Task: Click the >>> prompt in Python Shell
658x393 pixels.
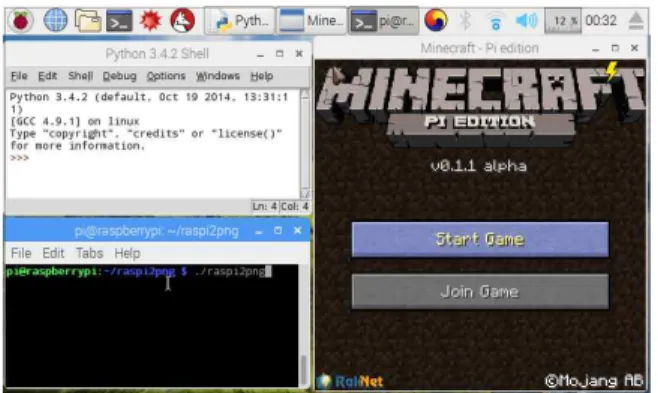Action: coord(19,158)
